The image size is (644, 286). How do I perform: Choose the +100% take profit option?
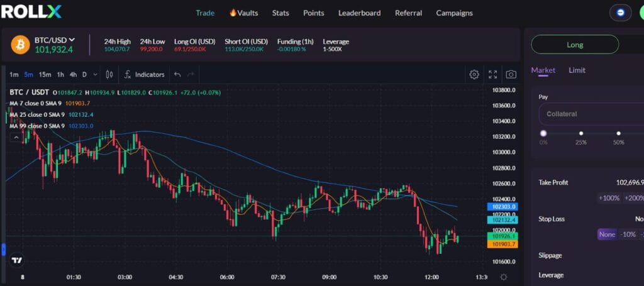click(x=609, y=198)
